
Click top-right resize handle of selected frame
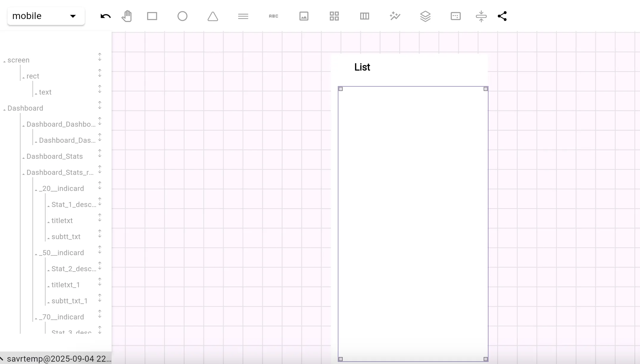tap(486, 89)
